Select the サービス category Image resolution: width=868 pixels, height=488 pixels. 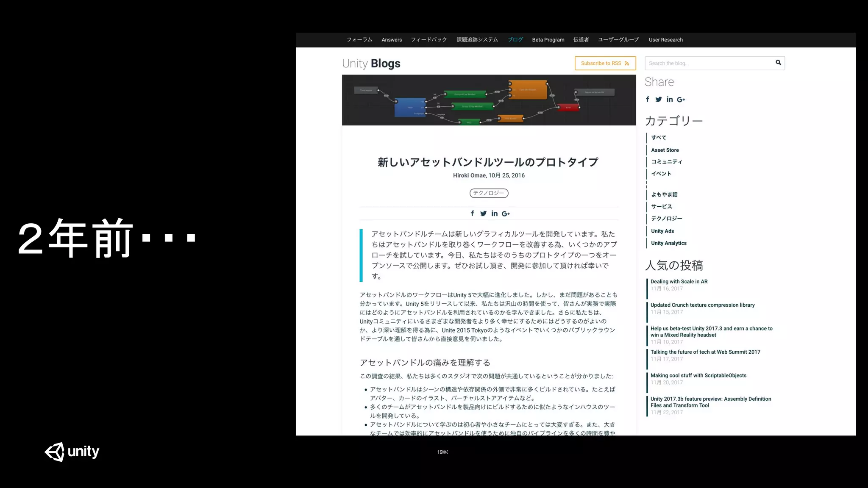[x=662, y=206]
